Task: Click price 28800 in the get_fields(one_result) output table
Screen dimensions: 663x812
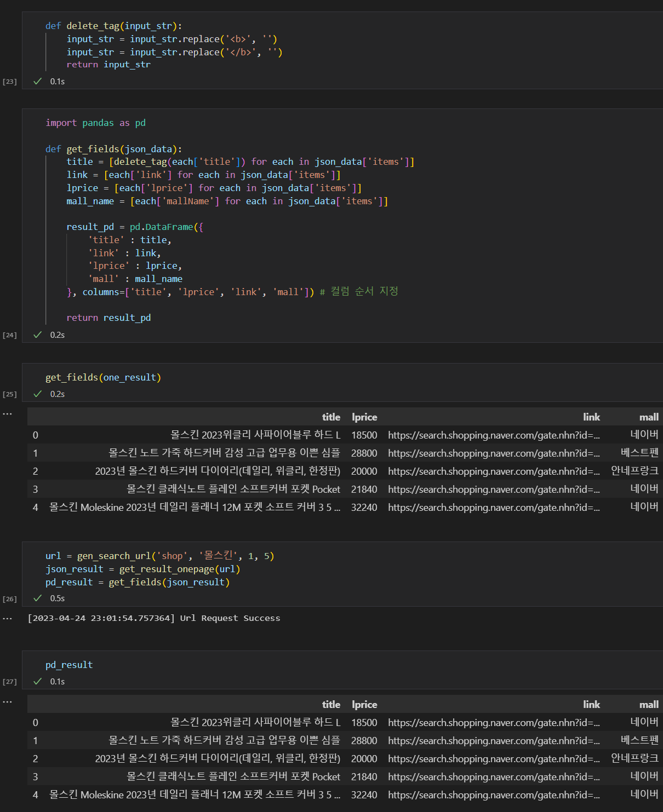Action: click(364, 453)
